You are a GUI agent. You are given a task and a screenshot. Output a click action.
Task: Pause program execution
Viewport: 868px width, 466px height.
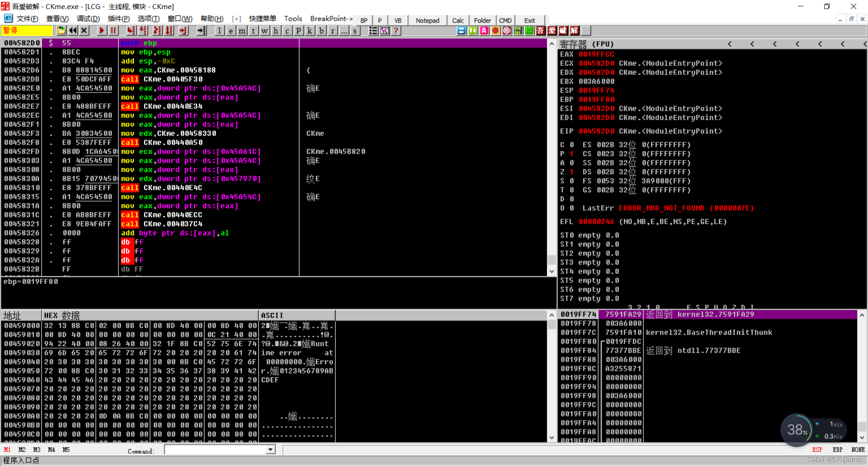(x=113, y=30)
